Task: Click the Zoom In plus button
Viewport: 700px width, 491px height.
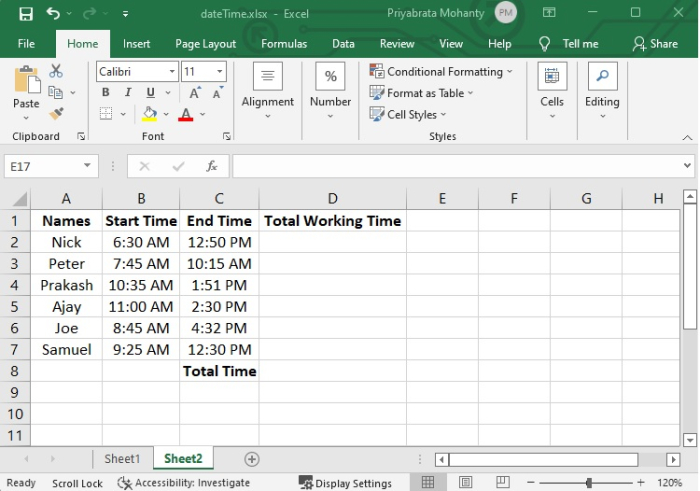Action: [641, 483]
